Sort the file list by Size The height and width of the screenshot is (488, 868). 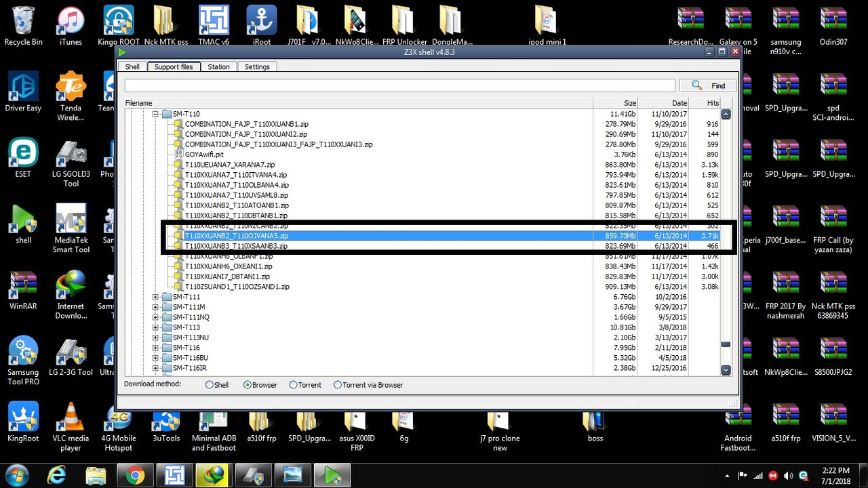(616, 103)
